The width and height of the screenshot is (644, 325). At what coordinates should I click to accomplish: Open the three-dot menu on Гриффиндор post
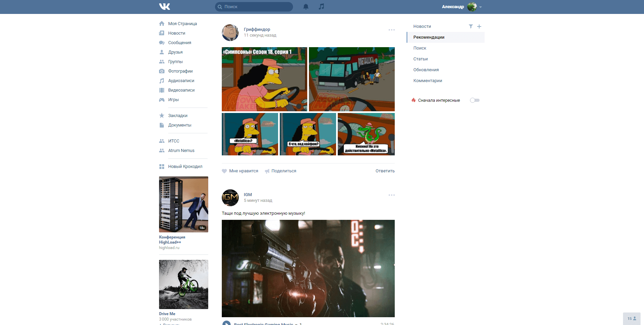click(x=392, y=30)
